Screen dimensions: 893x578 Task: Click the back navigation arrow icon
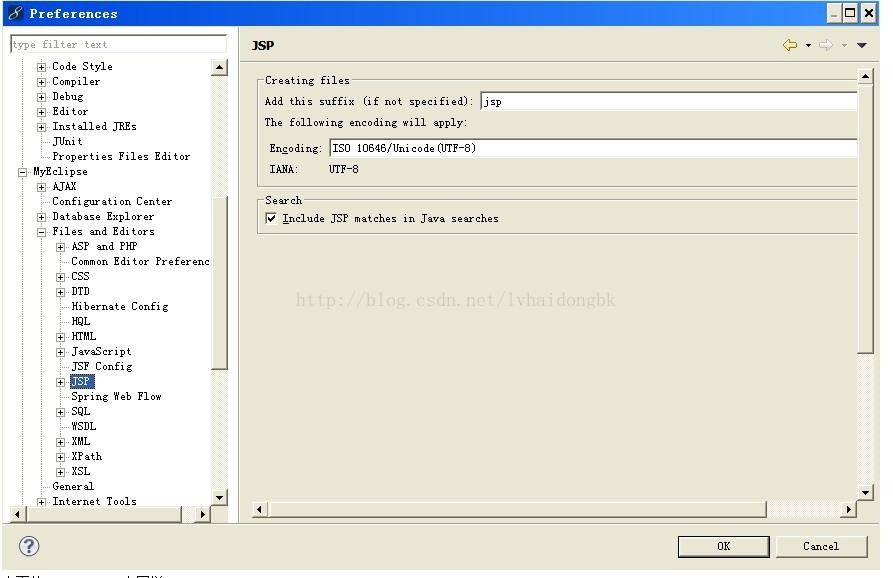pyautogui.click(x=790, y=45)
